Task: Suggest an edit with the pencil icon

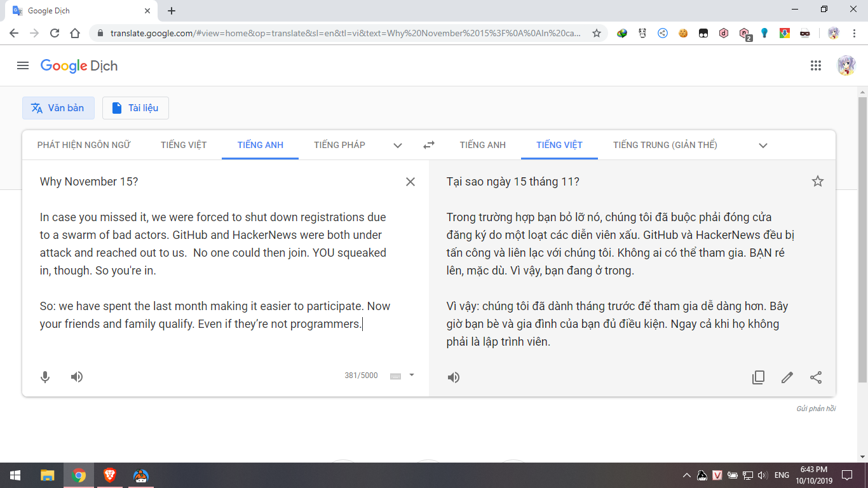Action: pyautogui.click(x=787, y=377)
